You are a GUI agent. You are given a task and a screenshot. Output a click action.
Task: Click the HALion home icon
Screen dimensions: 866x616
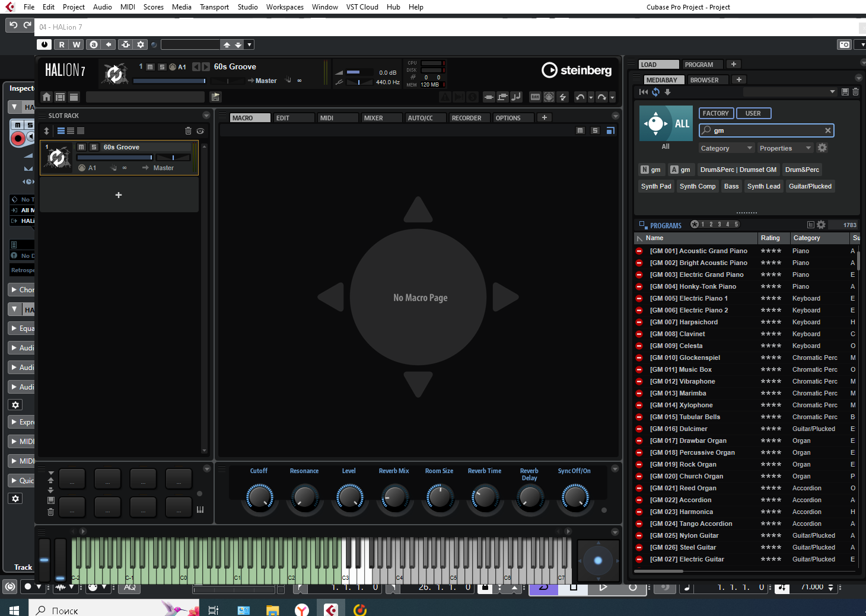click(x=47, y=97)
